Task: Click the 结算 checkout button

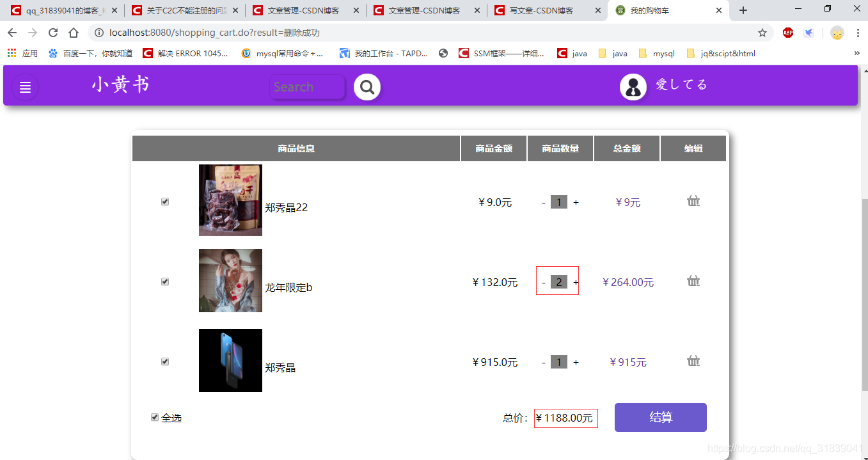Action: pyautogui.click(x=661, y=417)
